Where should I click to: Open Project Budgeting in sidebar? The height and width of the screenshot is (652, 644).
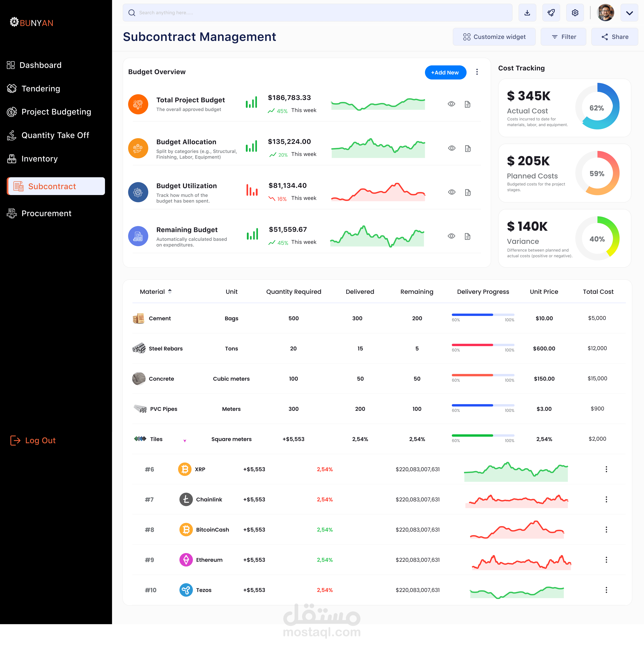56,112
